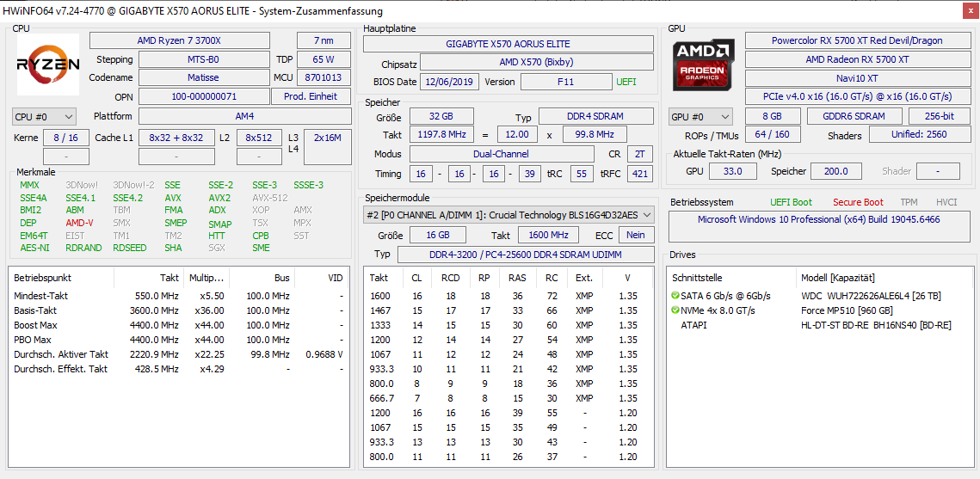Click the SHA feature label
The width and height of the screenshot is (980, 479).
pyautogui.click(x=173, y=248)
